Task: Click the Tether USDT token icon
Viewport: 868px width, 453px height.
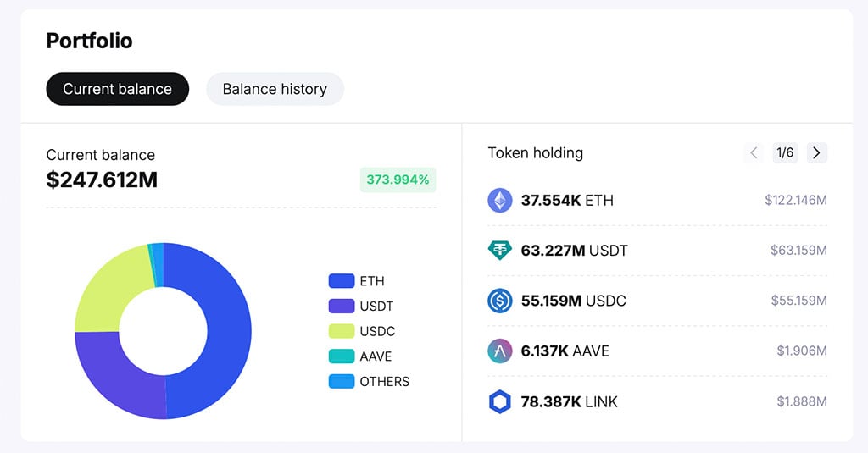Action: (x=500, y=251)
